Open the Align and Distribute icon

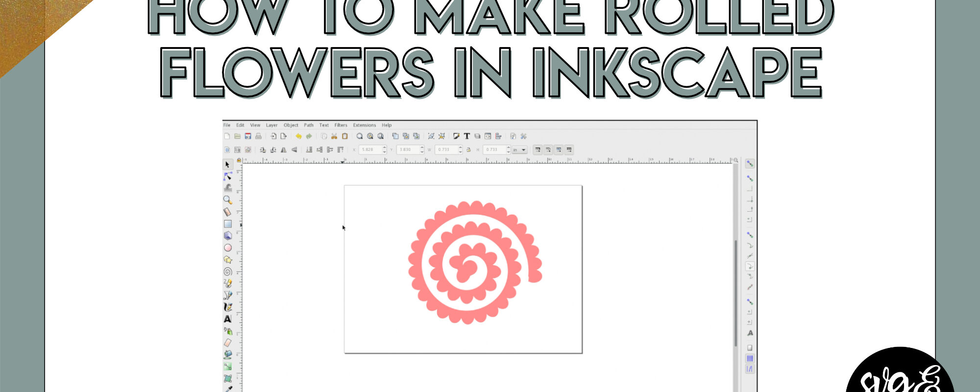[x=498, y=136]
